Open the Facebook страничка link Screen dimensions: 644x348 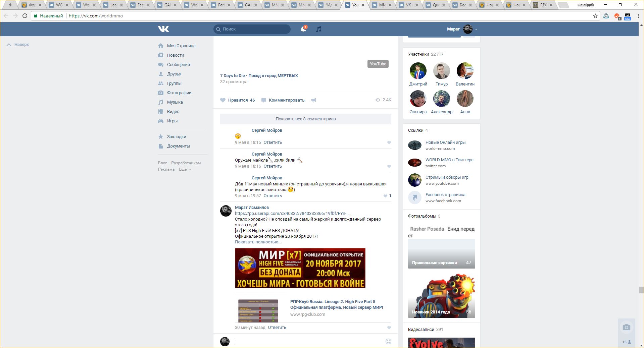point(445,195)
